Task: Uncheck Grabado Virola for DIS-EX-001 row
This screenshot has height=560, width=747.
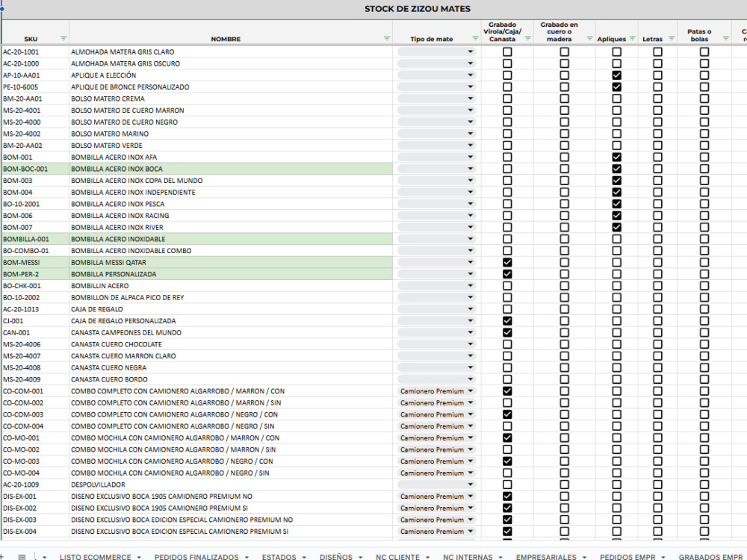Action: click(507, 497)
